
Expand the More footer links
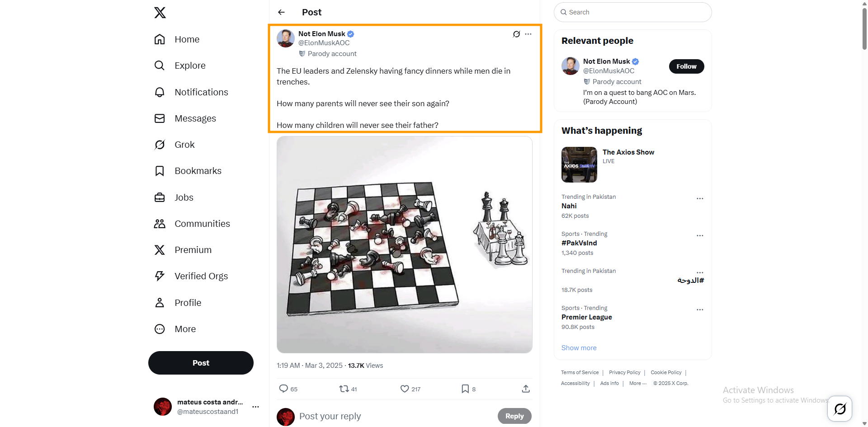coord(637,383)
